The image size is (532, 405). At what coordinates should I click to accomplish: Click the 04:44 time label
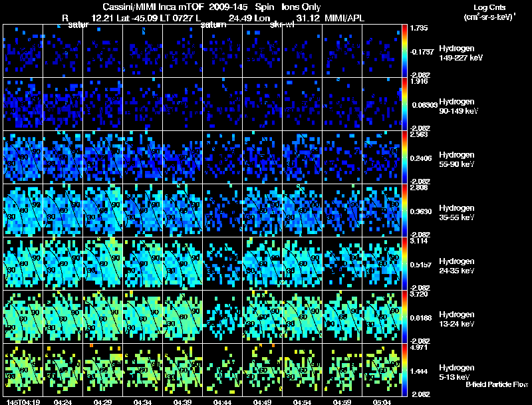[223, 402]
